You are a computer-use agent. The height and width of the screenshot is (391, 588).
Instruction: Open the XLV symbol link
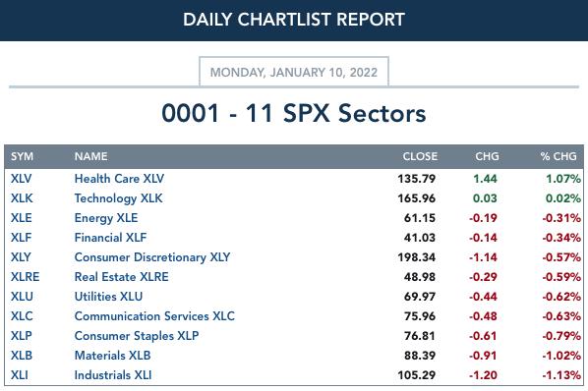21,179
